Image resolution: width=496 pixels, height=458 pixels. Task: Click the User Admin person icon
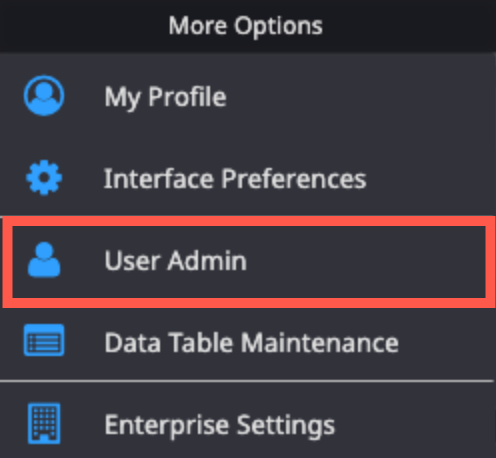tap(44, 260)
